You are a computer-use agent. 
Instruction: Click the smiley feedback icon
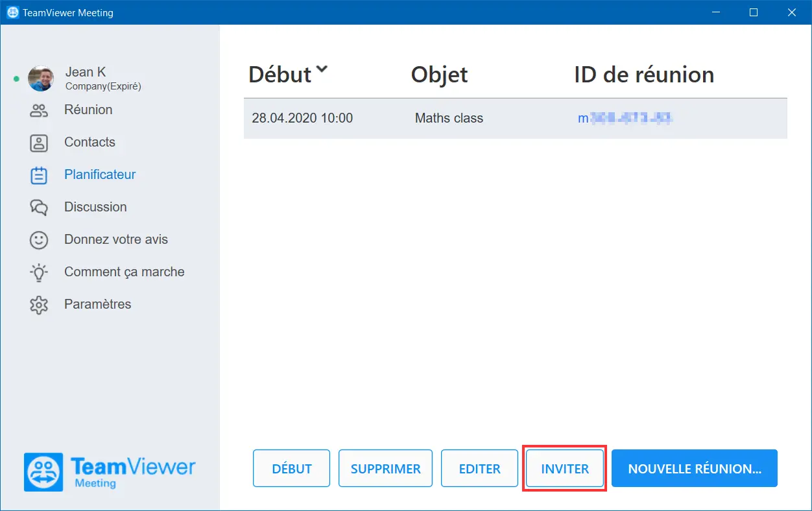[x=39, y=240]
